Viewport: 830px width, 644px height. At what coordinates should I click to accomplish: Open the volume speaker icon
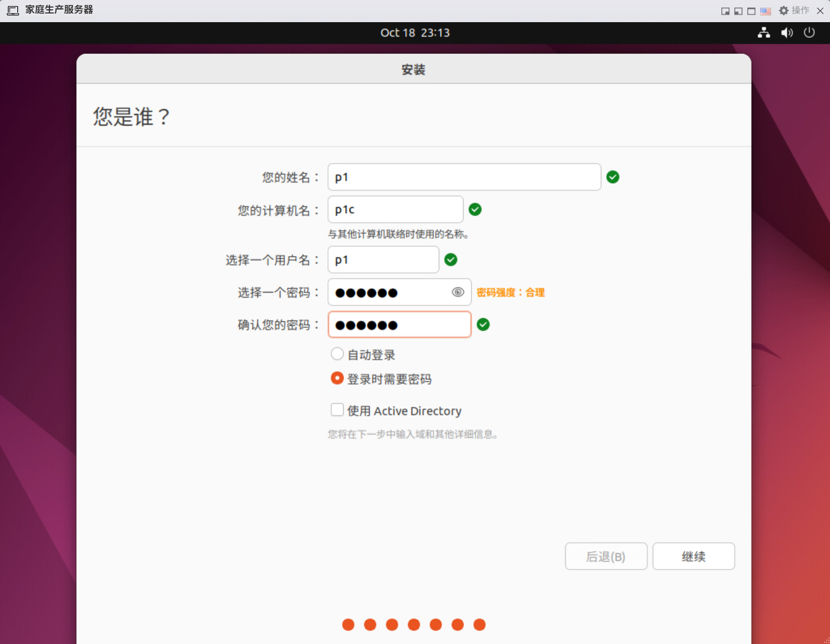coord(787,33)
